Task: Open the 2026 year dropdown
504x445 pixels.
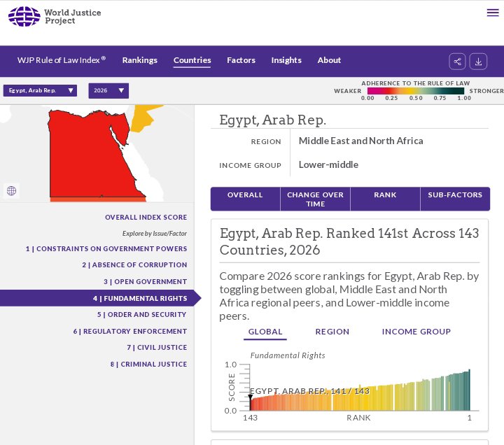Action: 108,90
